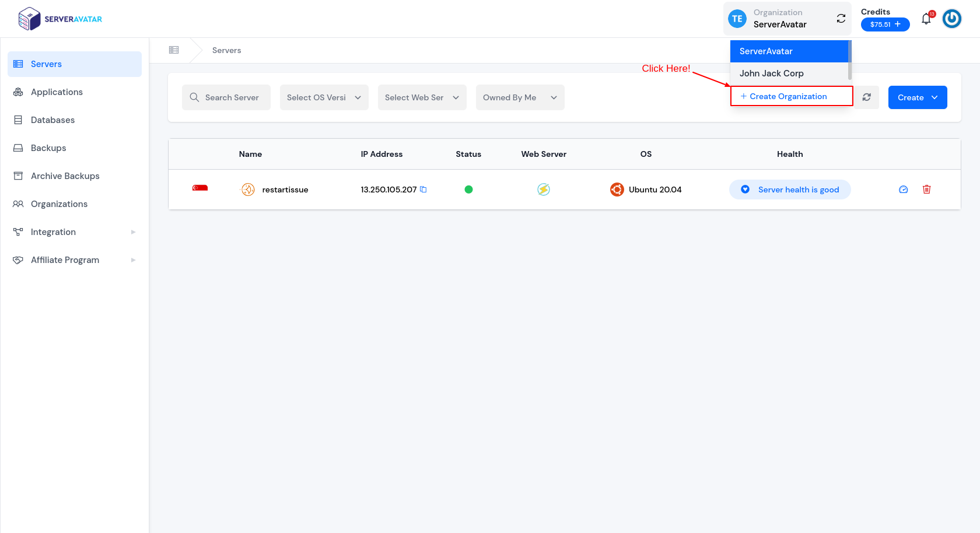Click the breadcrumb servers list icon
Screen dimensions: 980x533
tap(174, 50)
